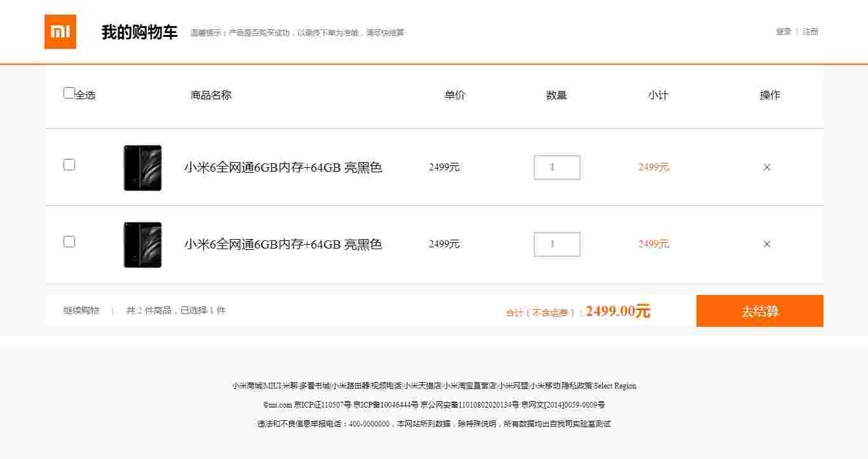Click the second row unit price 2499元
Viewport: 868px width, 459px height.
click(444, 244)
